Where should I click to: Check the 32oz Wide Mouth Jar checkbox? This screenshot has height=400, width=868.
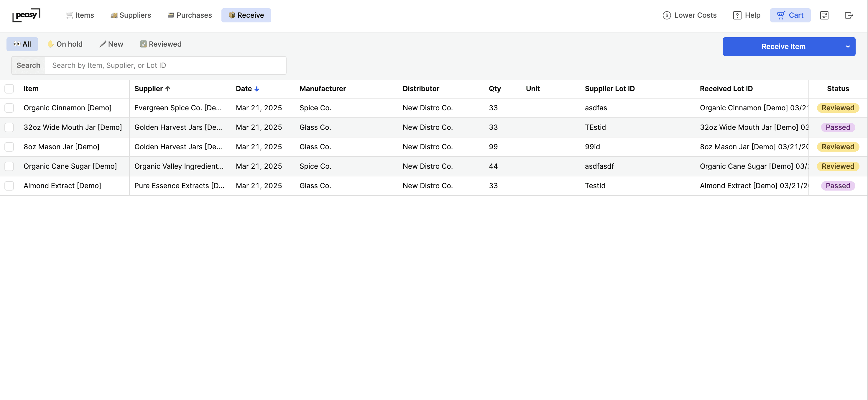click(9, 127)
